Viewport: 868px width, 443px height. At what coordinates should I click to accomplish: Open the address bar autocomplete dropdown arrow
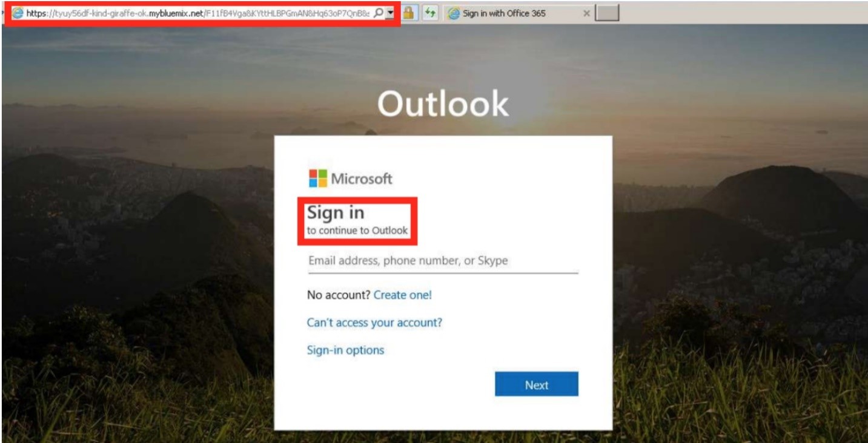(390, 13)
